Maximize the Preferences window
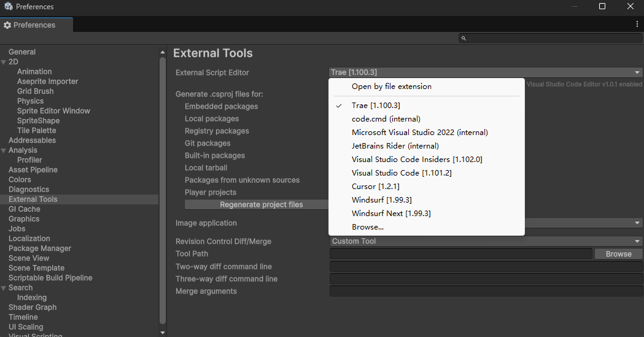This screenshot has width=644, height=337. point(602,6)
